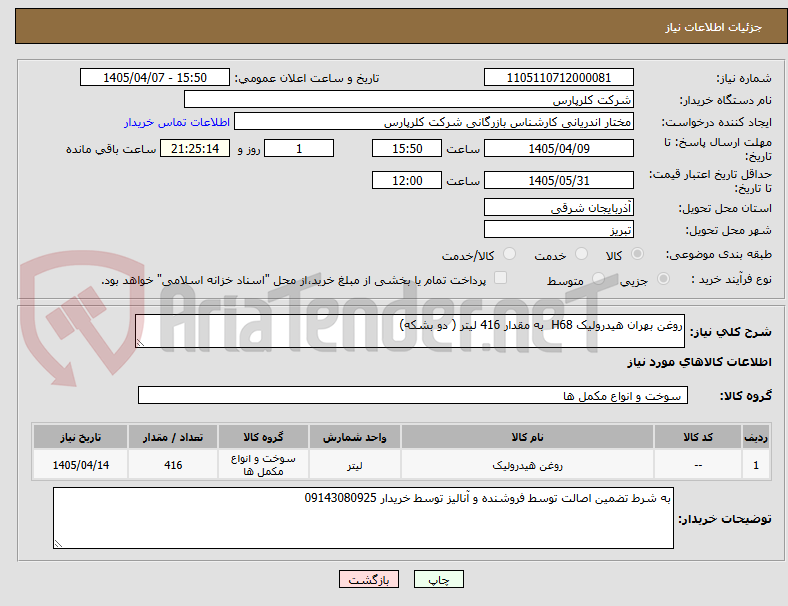Click the کد کالا column header

point(698,437)
